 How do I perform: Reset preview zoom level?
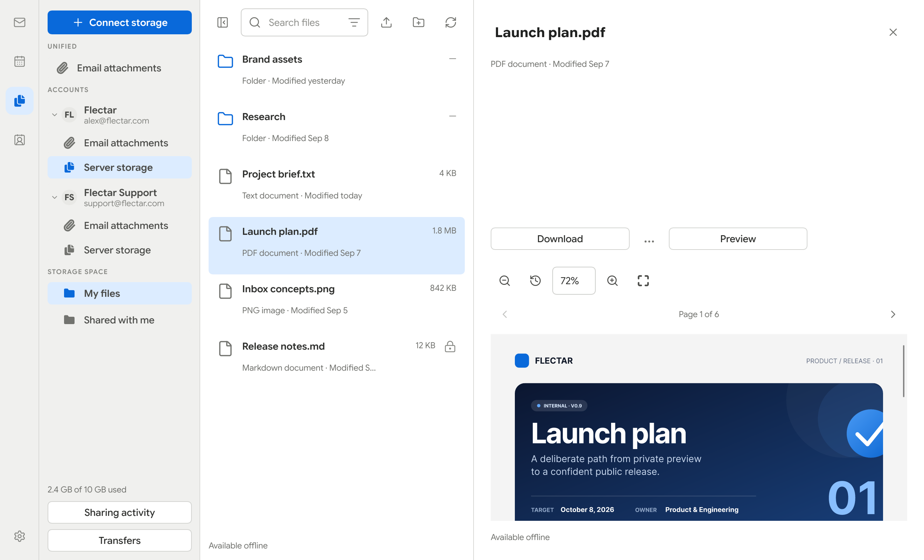point(535,281)
